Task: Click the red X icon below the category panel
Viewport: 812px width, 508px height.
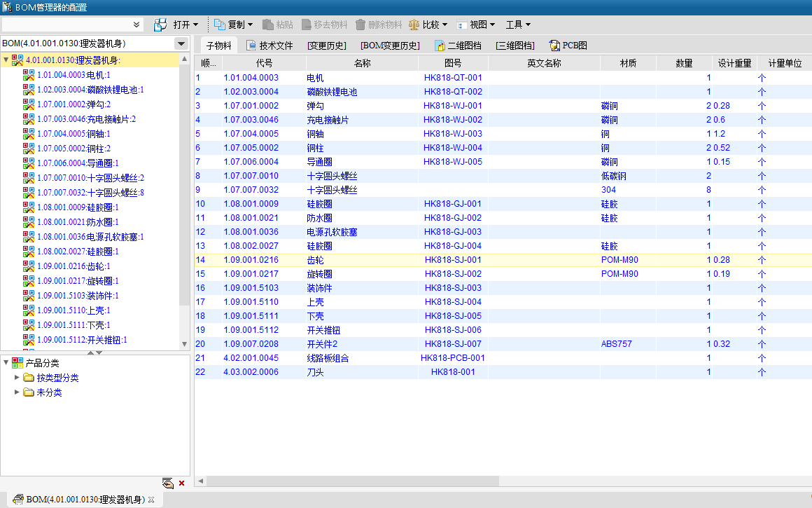Action: pyautogui.click(x=182, y=483)
